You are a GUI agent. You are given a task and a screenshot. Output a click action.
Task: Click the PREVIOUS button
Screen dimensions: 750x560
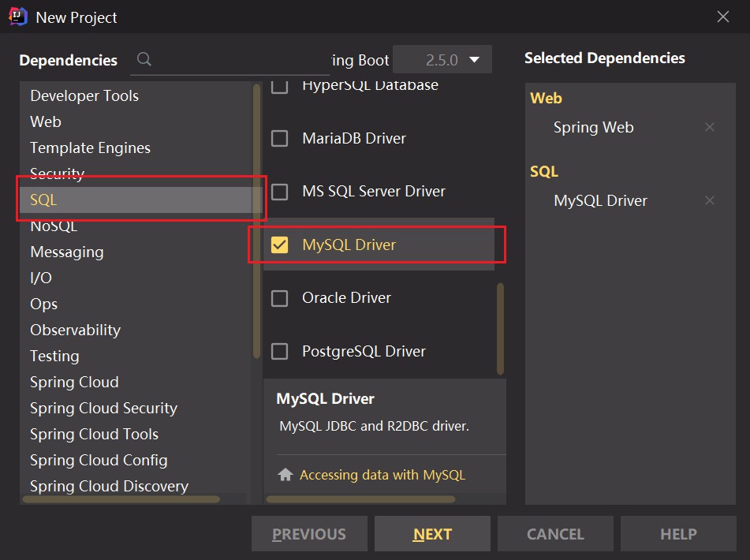coord(309,534)
